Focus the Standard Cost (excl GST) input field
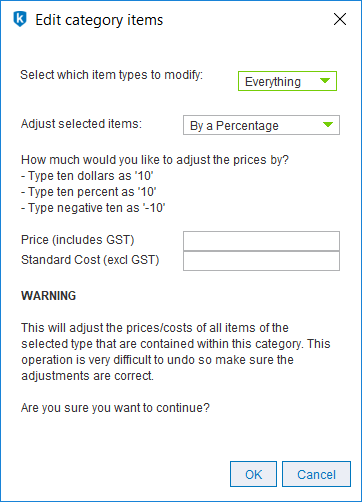362x502 pixels. tap(261, 261)
